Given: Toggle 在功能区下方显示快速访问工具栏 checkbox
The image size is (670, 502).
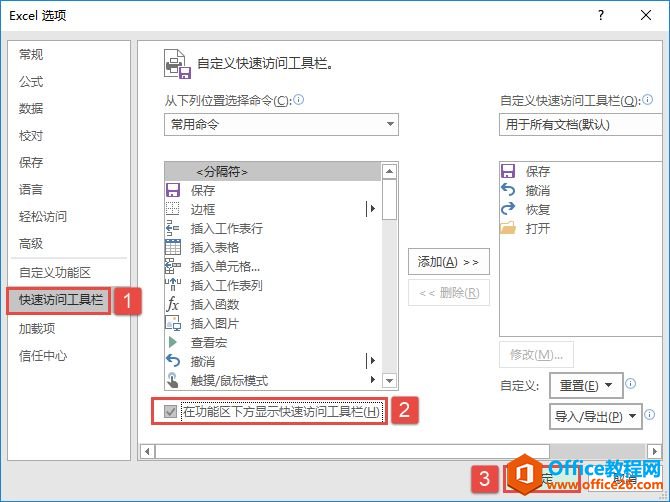Looking at the screenshot, I should click(x=170, y=411).
